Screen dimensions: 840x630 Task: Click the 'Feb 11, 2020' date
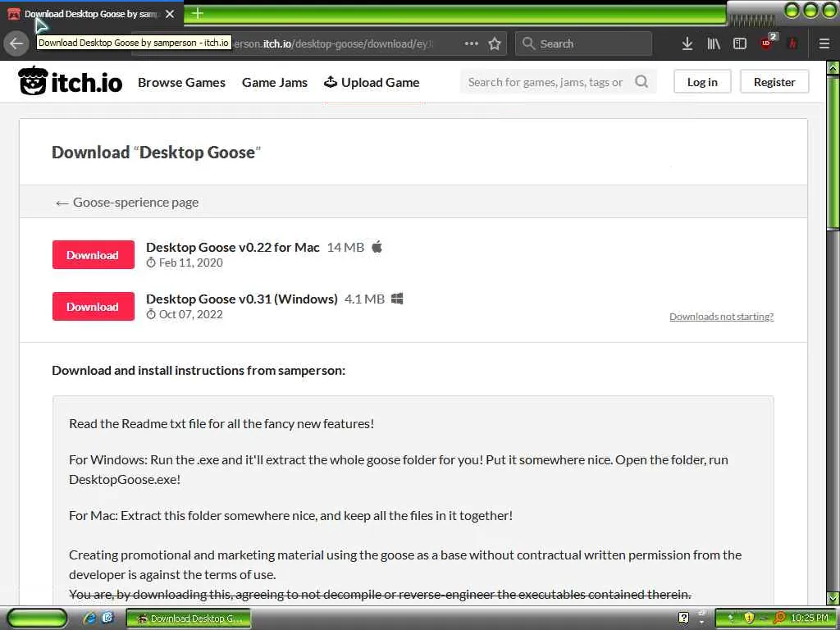[x=190, y=262]
